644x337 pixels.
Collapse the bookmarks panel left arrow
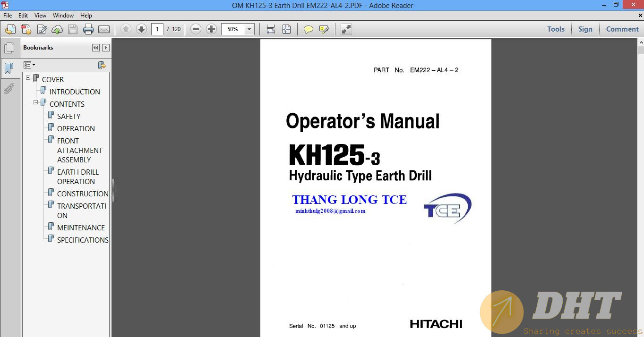pyautogui.click(x=96, y=48)
